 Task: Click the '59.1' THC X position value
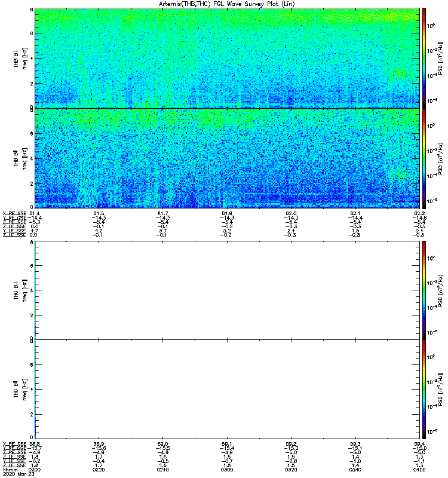click(227, 444)
